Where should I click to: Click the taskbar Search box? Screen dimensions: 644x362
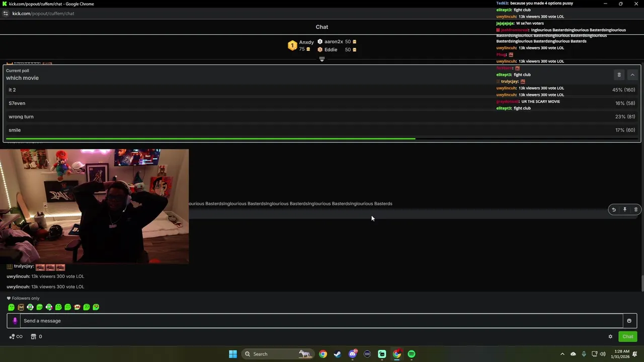[x=277, y=354]
